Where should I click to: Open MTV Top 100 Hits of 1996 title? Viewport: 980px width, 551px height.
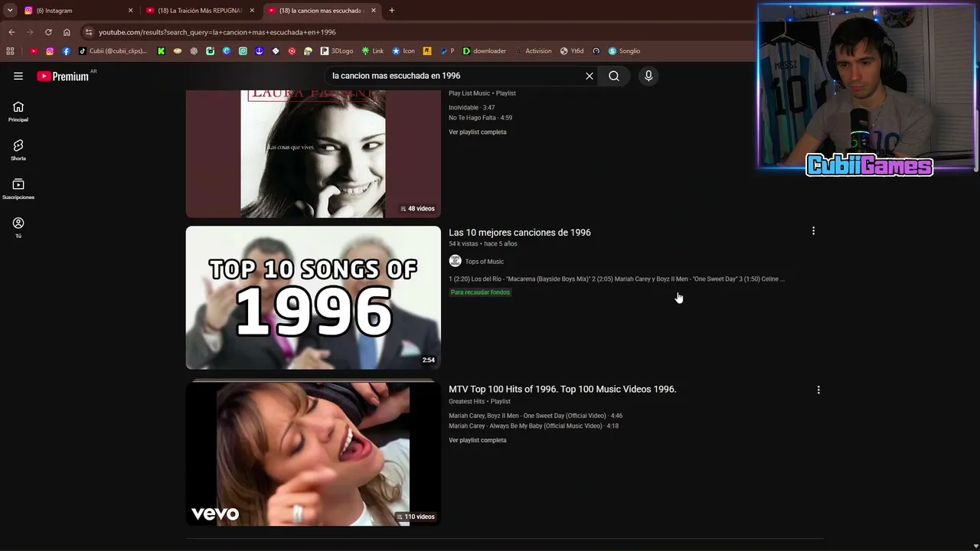tap(563, 390)
